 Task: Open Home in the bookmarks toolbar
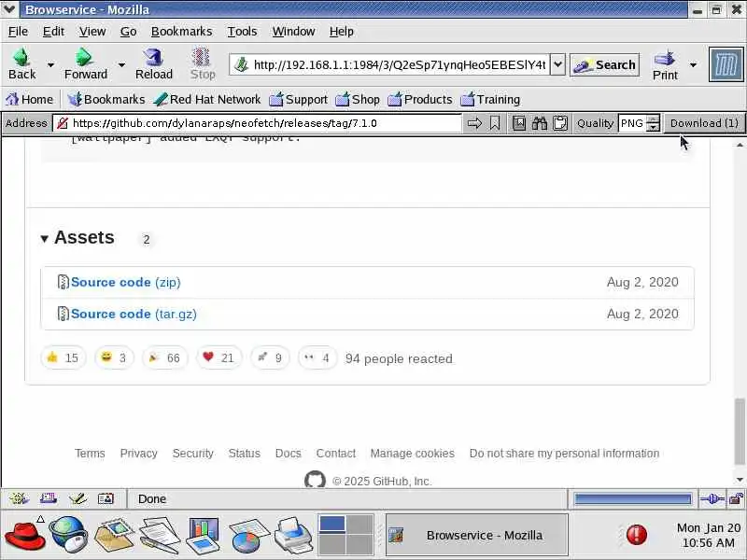29,100
